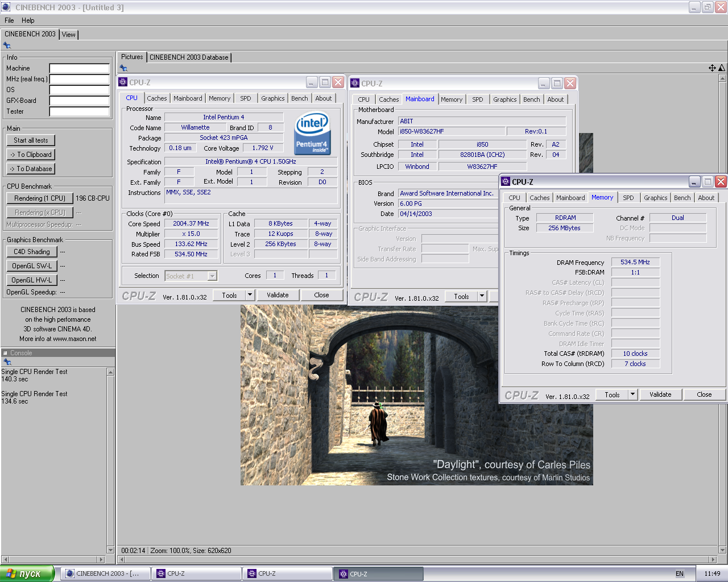Screen dimensions: 728x582
Task: Click the console vertical scrollbar up arrow
Action: tap(110, 372)
